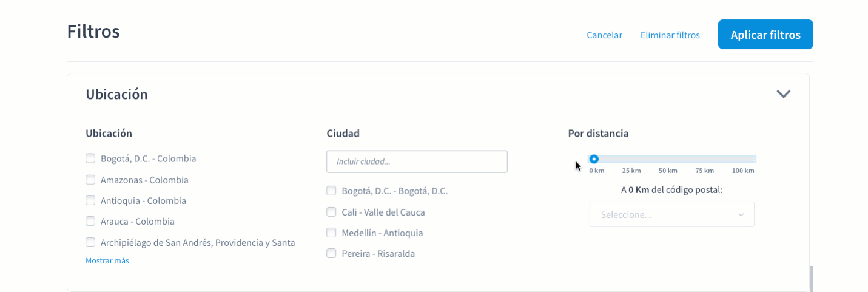The image size is (868, 292).
Task: Click the distance slider handle at 0 km
Action: coord(594,159)
